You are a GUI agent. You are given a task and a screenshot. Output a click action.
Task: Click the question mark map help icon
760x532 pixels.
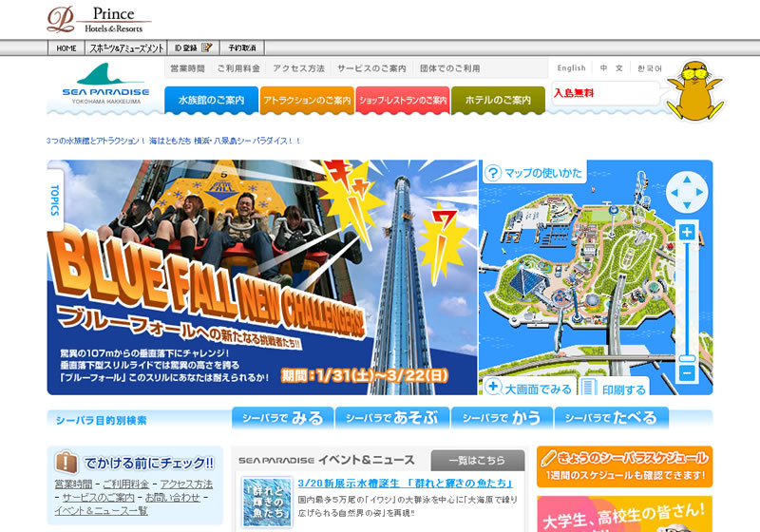493,173
